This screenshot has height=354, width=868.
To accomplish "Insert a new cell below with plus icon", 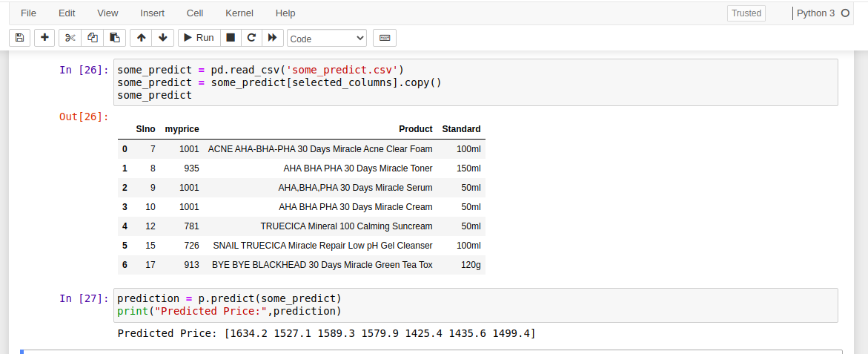I will coord(44,38).
